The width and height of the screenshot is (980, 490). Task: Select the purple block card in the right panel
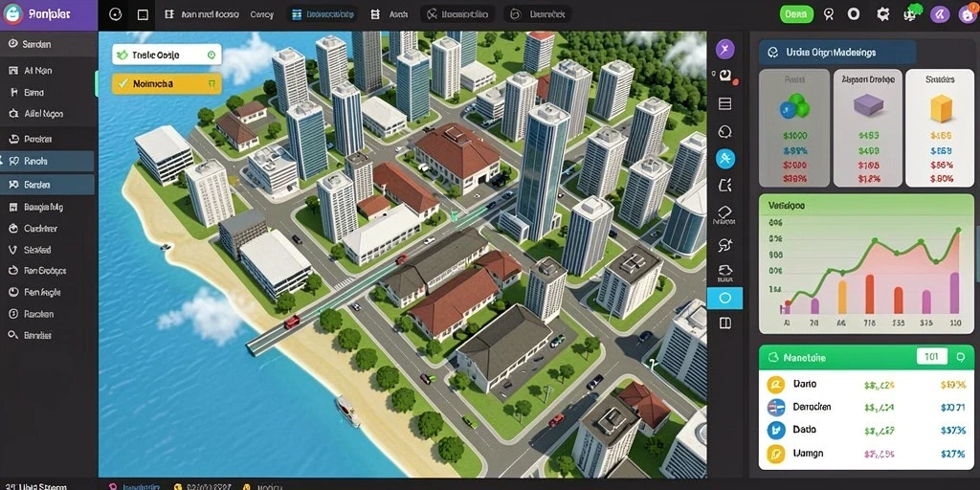(867, 128)
